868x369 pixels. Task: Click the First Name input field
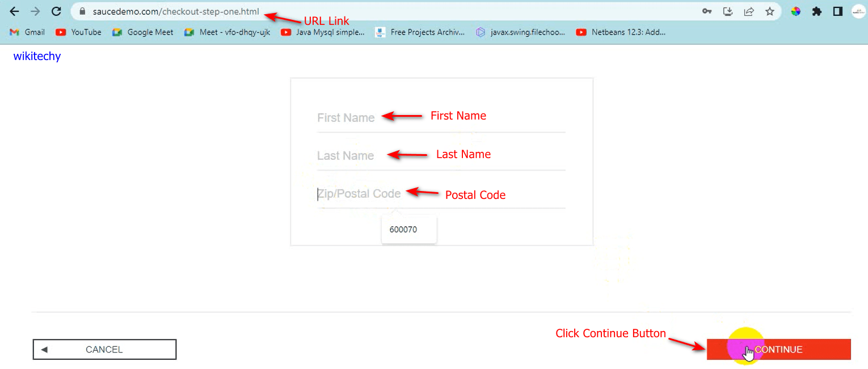(x=441, y=118)
